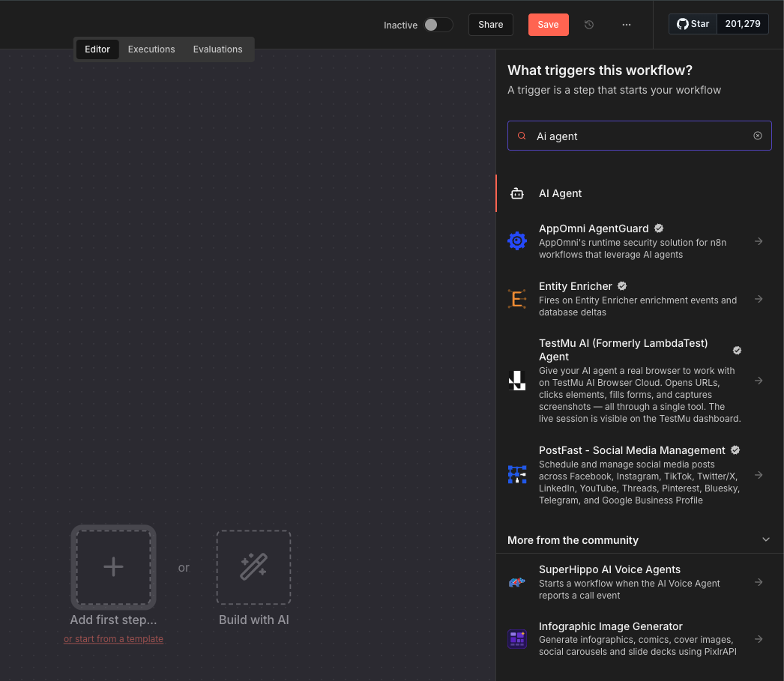The height and width of the screenshot is (681, 784).
Task: Open TestMu AI (Formerly LambdaTest) Agent
Action: [639, 381]
